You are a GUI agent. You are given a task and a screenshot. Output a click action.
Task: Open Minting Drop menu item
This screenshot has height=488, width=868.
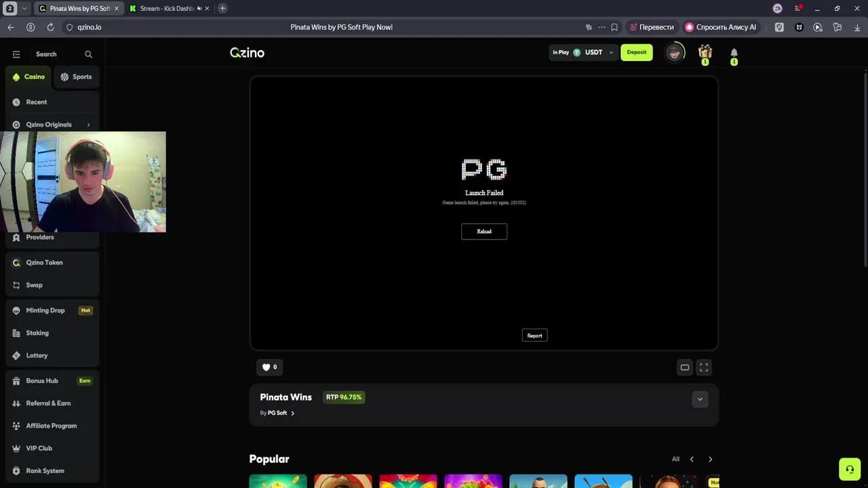point(52,310)
